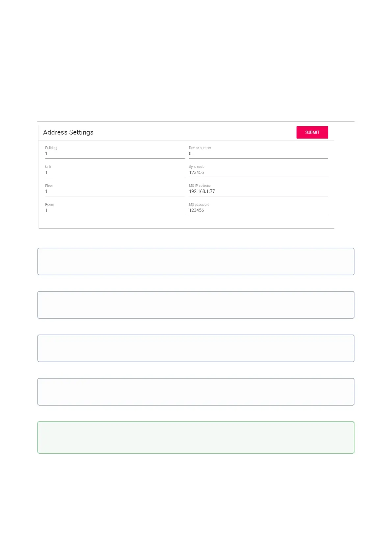Click the third empty gray-bordered box
Screen dimensions: 392x554
196,348
